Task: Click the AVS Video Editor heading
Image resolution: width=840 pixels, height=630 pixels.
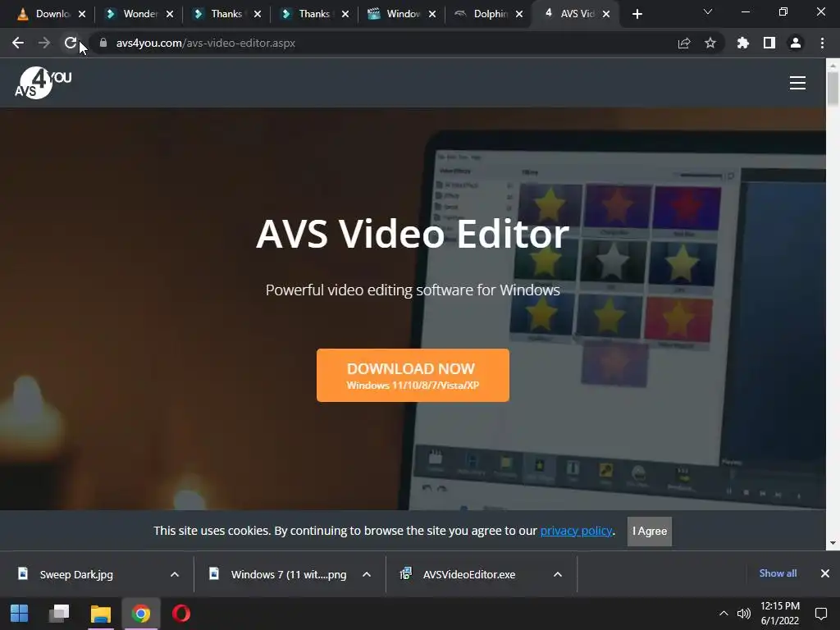Action: (413, 234)
